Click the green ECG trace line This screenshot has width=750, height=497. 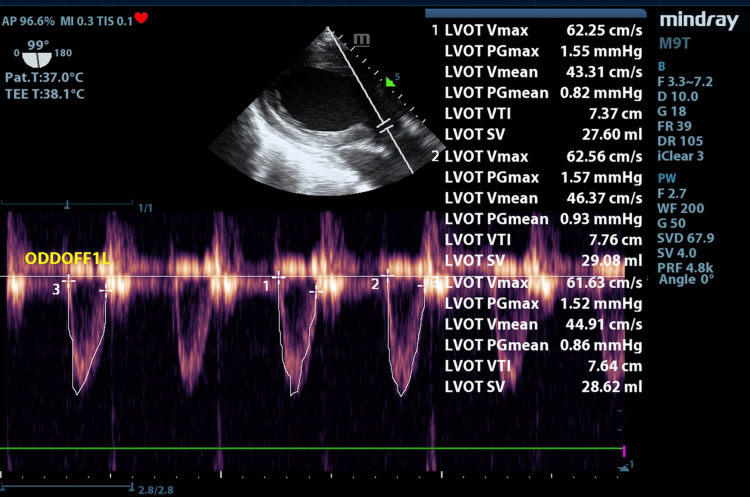(x=311, y=448)
